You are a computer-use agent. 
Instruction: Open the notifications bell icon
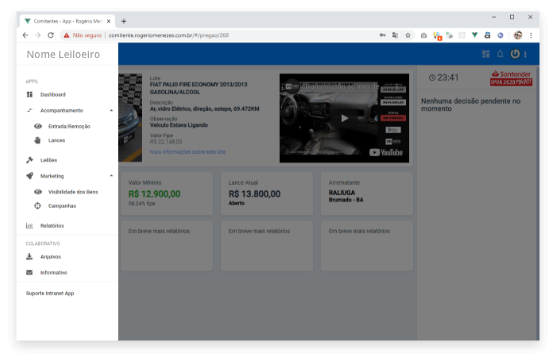click(500, 54)
